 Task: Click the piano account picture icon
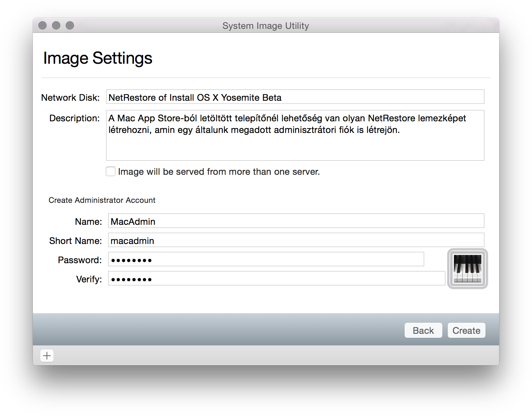click(x=467, y=269)
